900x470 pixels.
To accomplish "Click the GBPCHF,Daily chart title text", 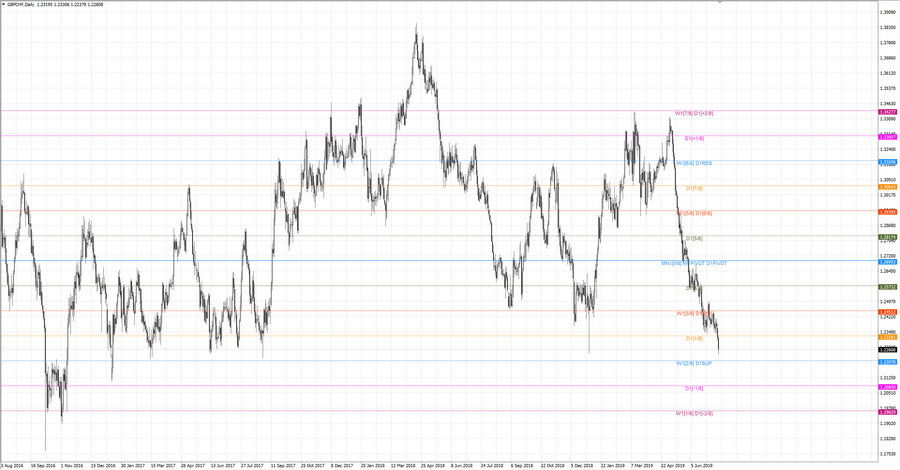I will (21, 4).
